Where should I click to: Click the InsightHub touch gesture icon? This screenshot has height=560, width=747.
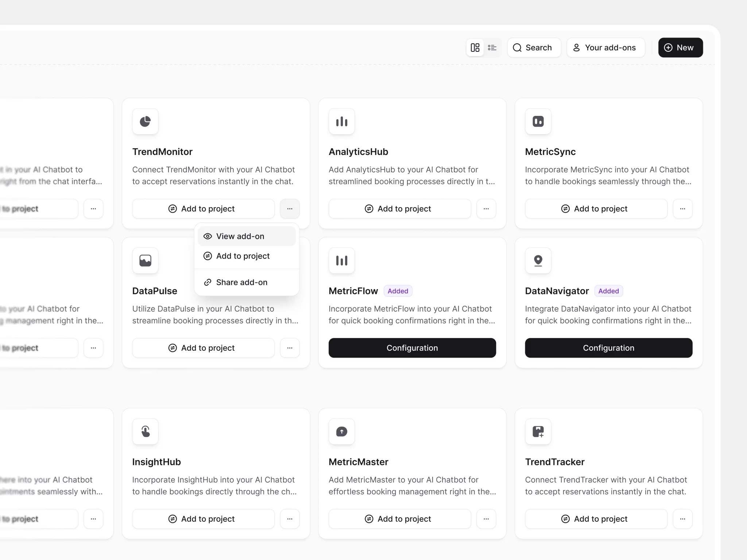tap(145, 432)
